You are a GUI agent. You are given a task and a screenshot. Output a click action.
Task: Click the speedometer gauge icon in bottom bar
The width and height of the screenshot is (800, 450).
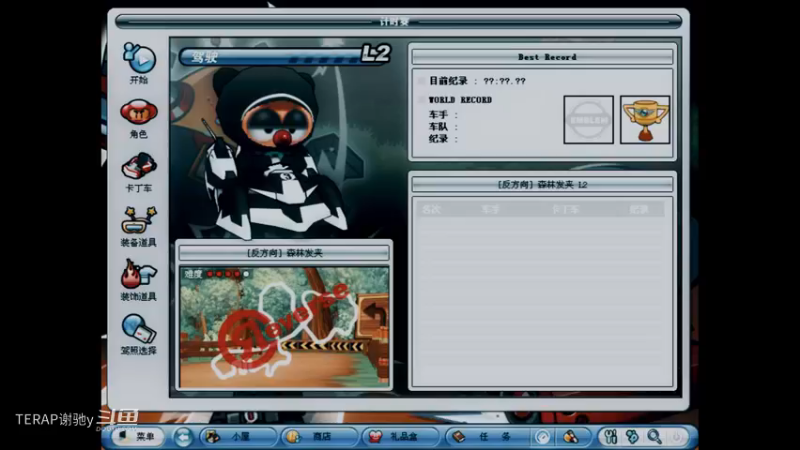[x=542, y=437]
